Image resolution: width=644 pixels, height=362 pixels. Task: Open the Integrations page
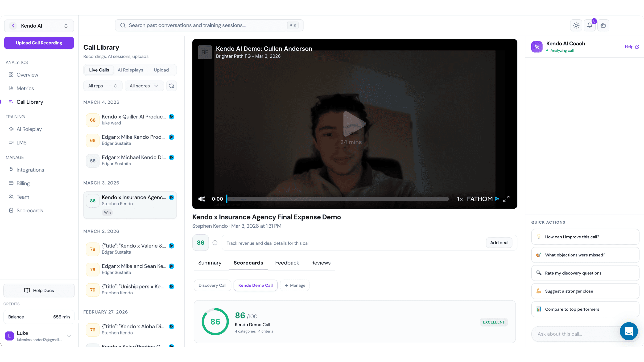[x=30, y=170]
